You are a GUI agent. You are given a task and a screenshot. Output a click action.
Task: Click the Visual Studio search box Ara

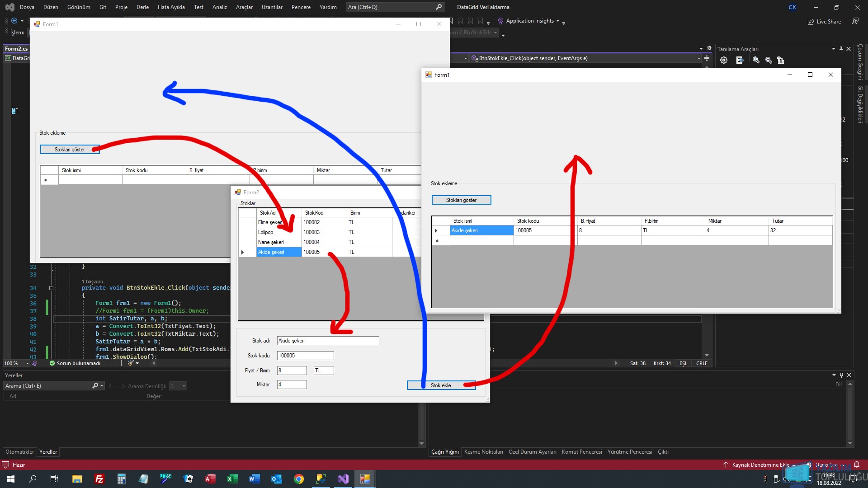coord(395,7)
